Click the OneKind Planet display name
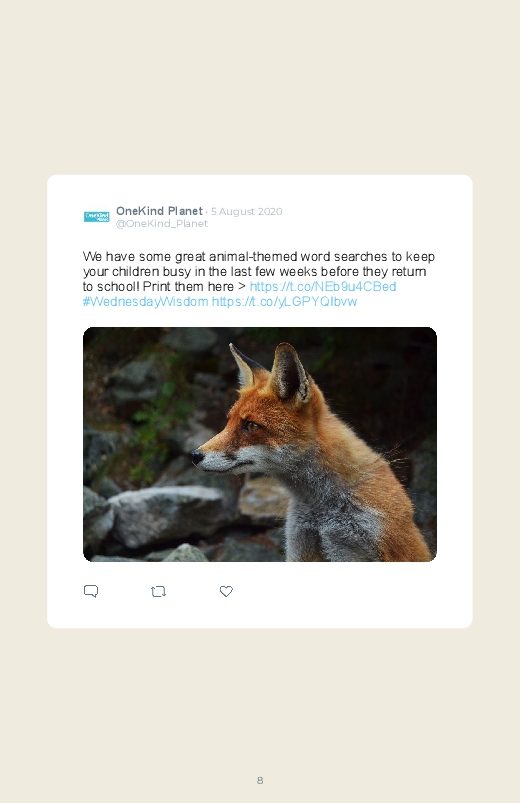 coord(159,210)
